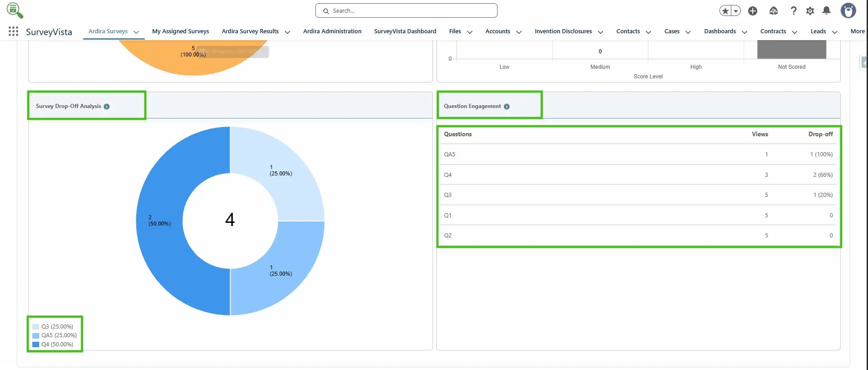
Task: Click the QA5 row in Question Engagement
Action: tap(638, 154)
